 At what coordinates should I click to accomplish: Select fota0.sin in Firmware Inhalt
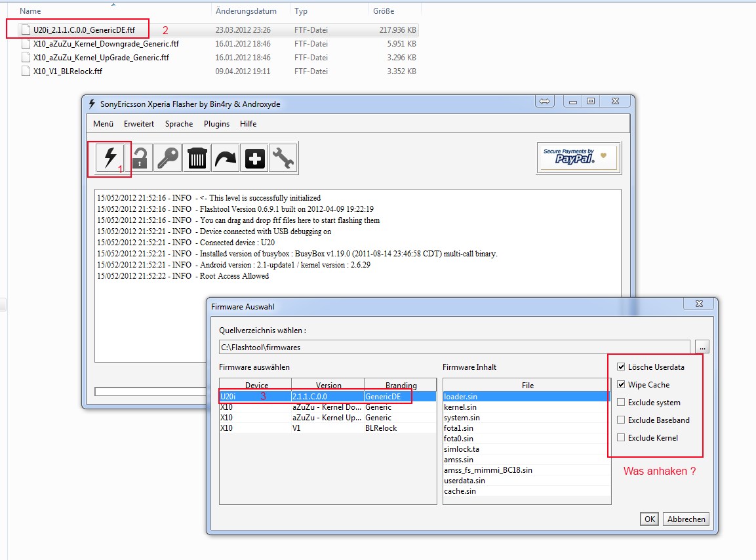tap(527, 439)
